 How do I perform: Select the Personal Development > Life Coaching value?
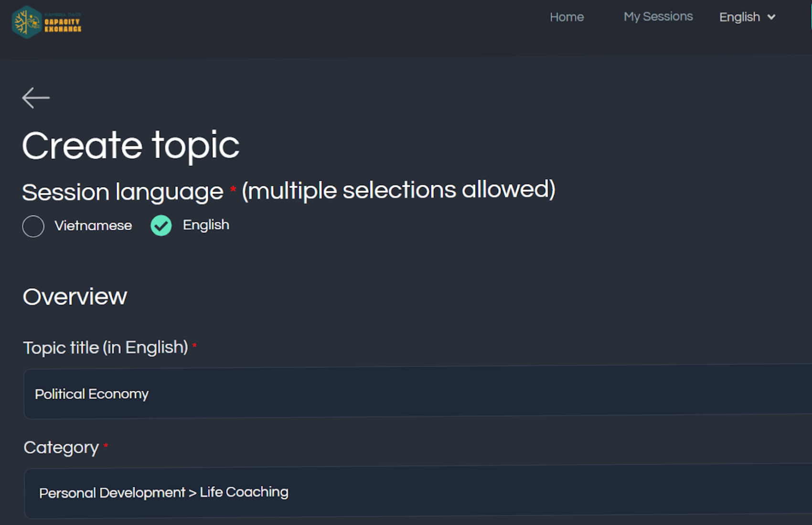(164, 493)
